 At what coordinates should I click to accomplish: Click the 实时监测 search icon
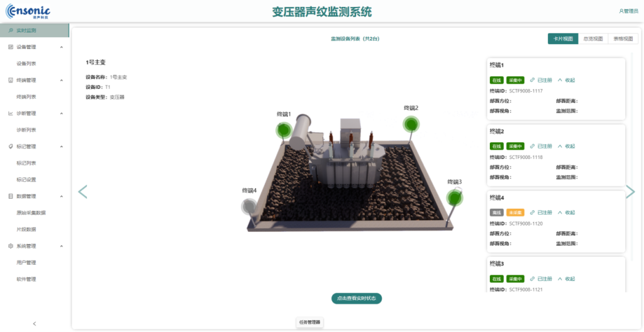click(x=11, y=30)
